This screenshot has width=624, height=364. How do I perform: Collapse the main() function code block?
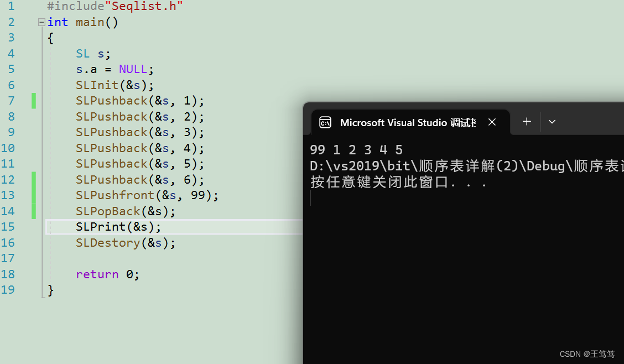(41, 22)
